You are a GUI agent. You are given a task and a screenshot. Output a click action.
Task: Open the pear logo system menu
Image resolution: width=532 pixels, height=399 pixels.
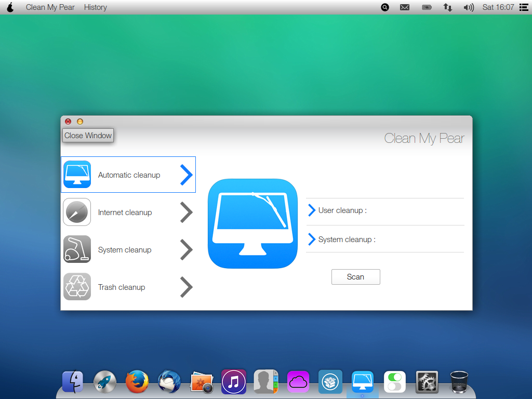[x=10, y=7]
